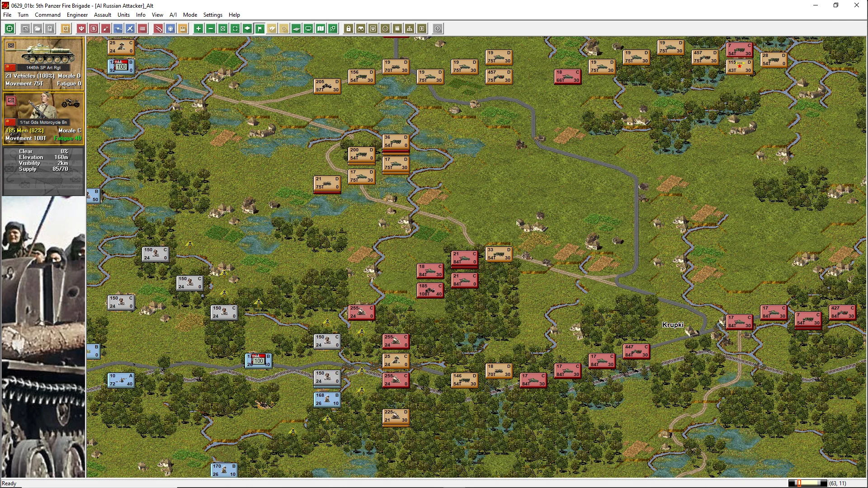Image resolution: width=868 pixels, height=488 pixels.
Task: Toggle the padlock fixed units highlight
Action: point(349,28)
